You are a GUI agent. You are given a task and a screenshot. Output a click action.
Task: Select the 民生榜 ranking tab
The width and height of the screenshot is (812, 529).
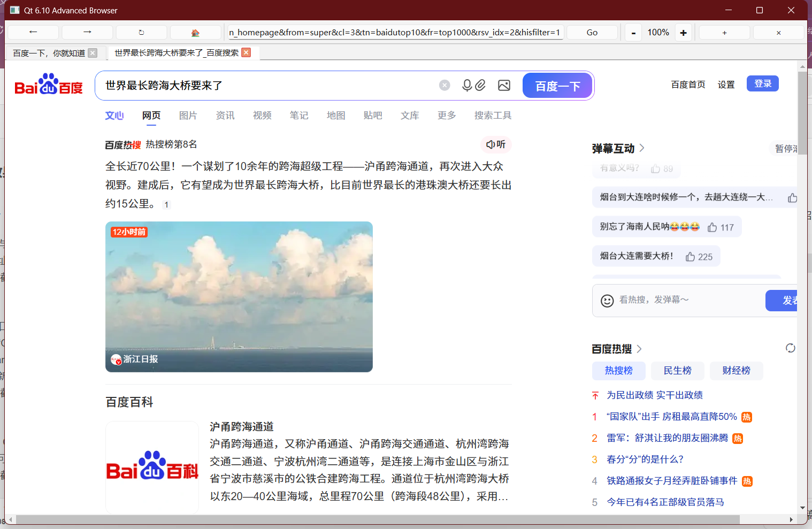click(678, 371)
